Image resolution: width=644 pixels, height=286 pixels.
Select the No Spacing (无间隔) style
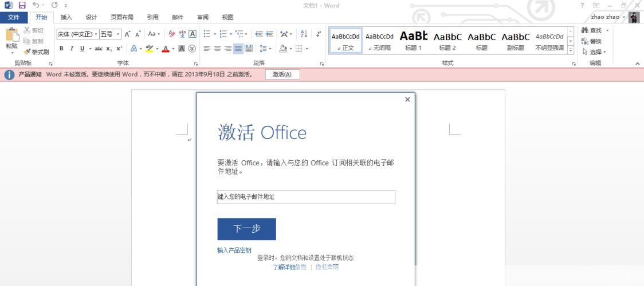click(379, 40)
